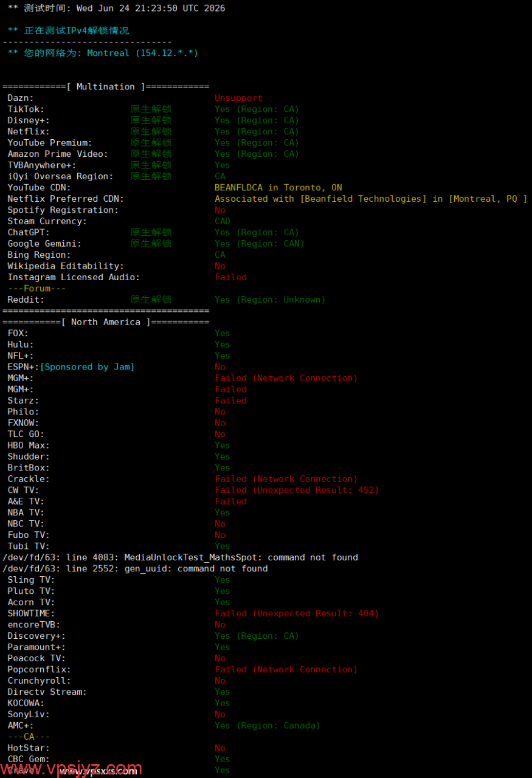Click "Failed (Network Connection)" in Popcornflix row

tap(286, 670)
